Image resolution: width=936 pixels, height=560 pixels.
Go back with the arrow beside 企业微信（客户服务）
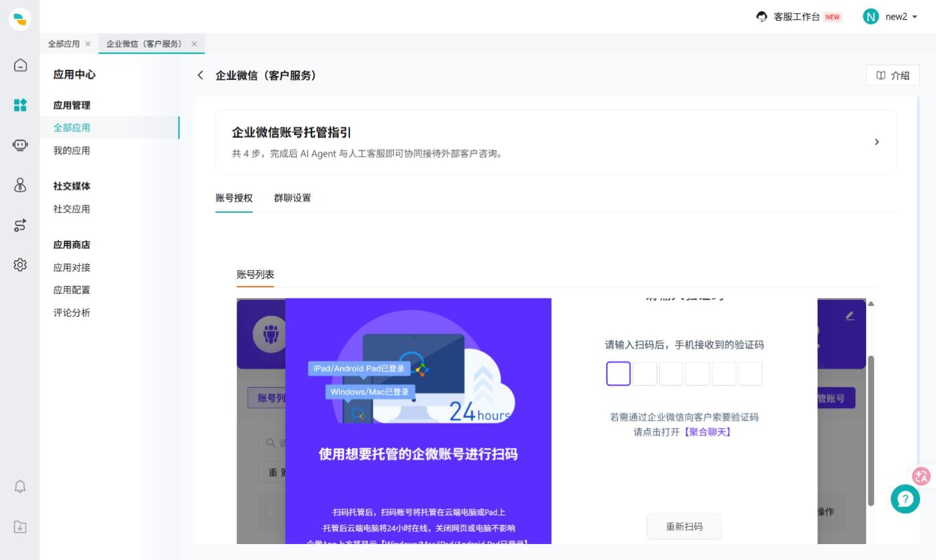click(200, 75)
